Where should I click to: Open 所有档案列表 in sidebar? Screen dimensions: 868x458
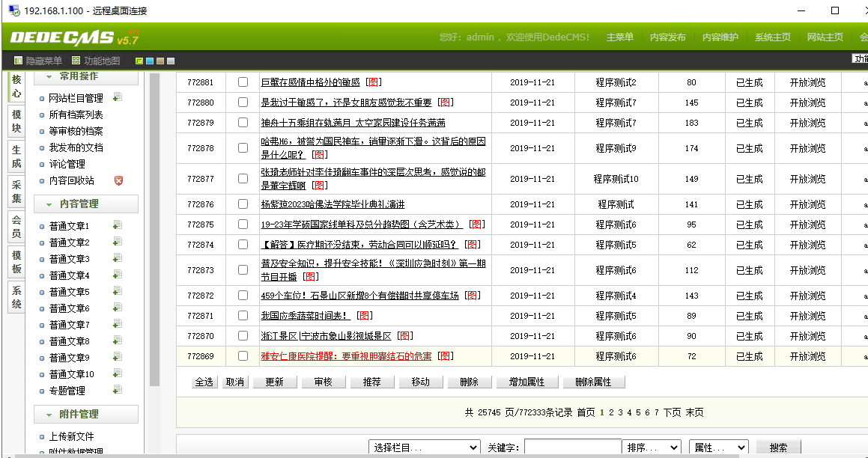(x=76, y=114)
